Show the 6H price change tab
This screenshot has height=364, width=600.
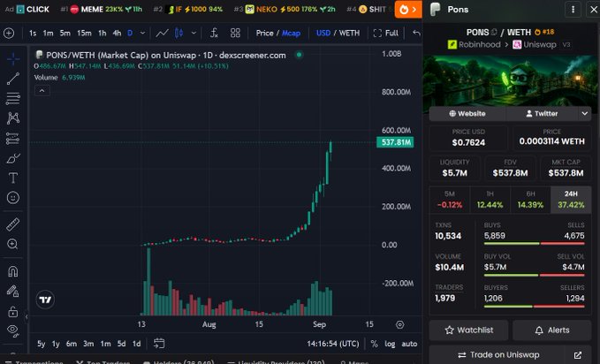[530, 200]
